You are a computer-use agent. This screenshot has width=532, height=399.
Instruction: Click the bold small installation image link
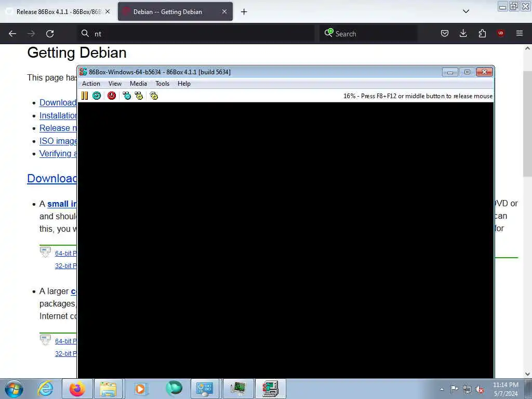coord(62,204)
